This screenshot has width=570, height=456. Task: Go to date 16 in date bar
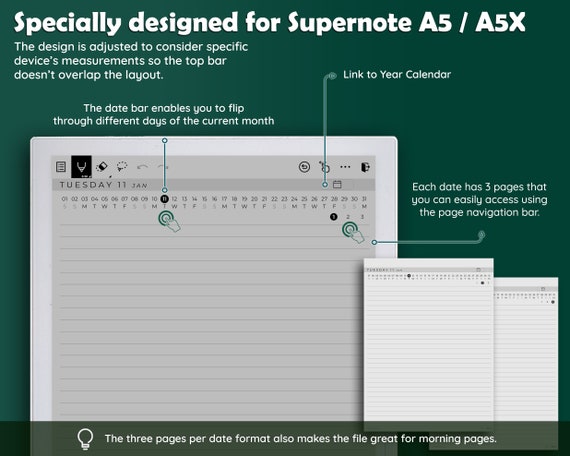pyautogui.click(x=214, y=199)
